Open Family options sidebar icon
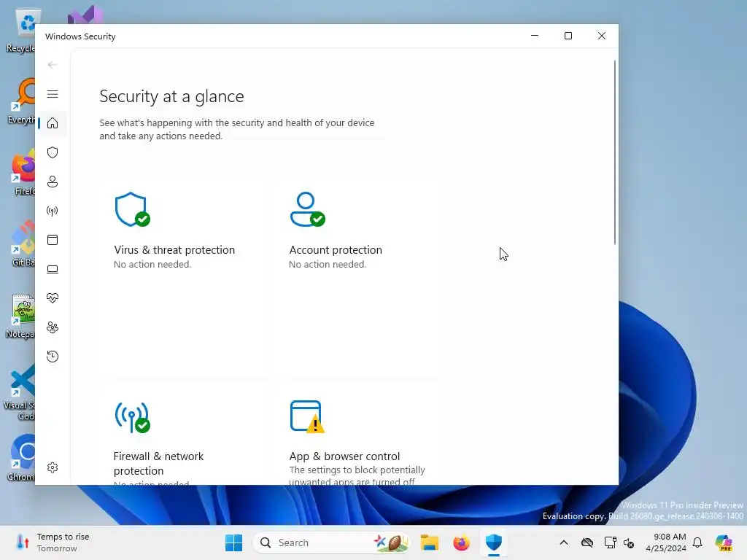747x560 pixels. (x=53, y=327)
